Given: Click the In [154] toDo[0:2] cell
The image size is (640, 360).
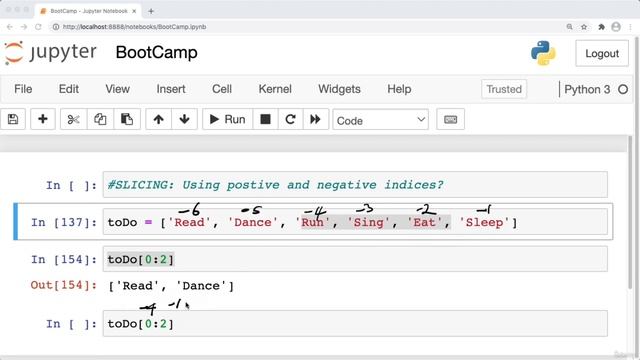Looking at the screenshot, I should coord(355,259).
